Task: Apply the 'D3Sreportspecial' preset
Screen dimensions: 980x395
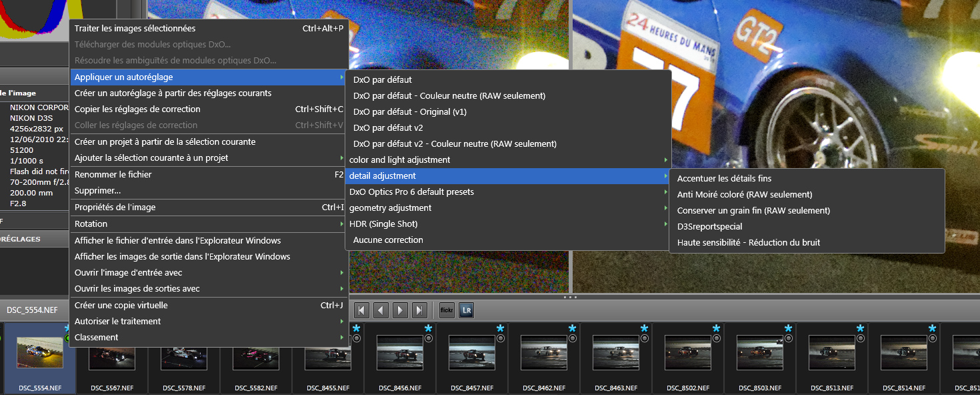Action: point(807,227)
